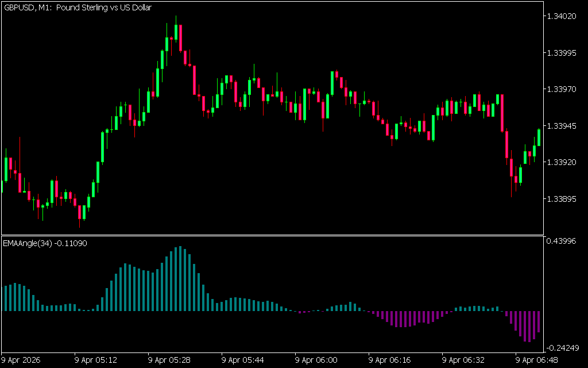Select the 1.33895 price axis label
Screen dimensions: 588x368
tap(562, 199)
